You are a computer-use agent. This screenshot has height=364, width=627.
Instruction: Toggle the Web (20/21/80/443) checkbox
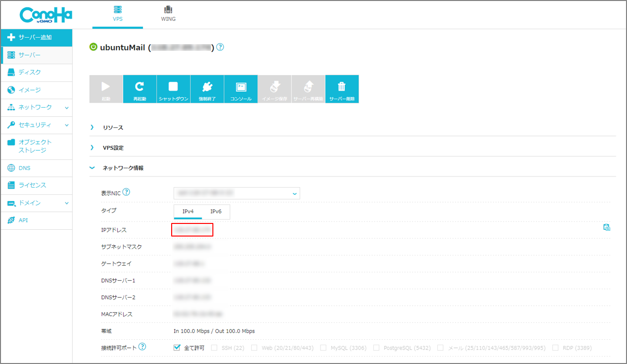pyautogui.click(x=254, y=348)
